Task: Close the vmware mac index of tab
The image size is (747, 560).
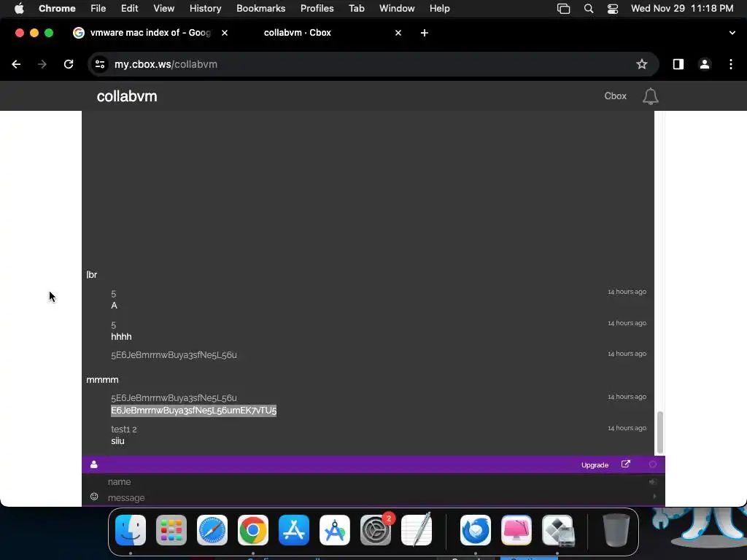Action: pos(225,33)
